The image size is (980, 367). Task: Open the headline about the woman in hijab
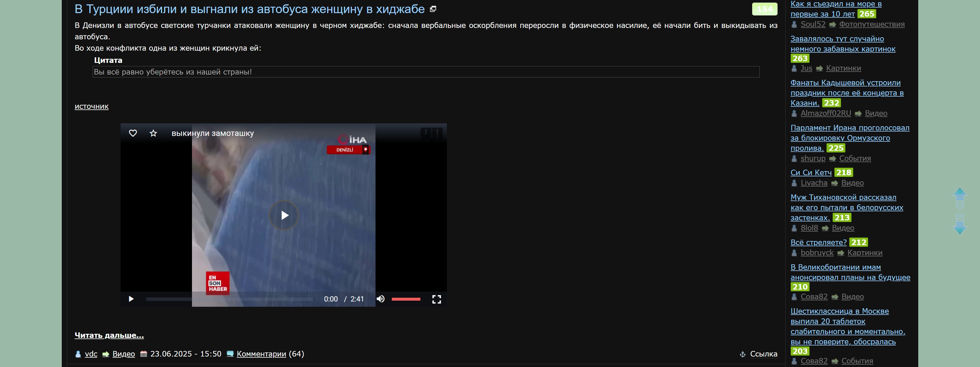click(250, 9)
